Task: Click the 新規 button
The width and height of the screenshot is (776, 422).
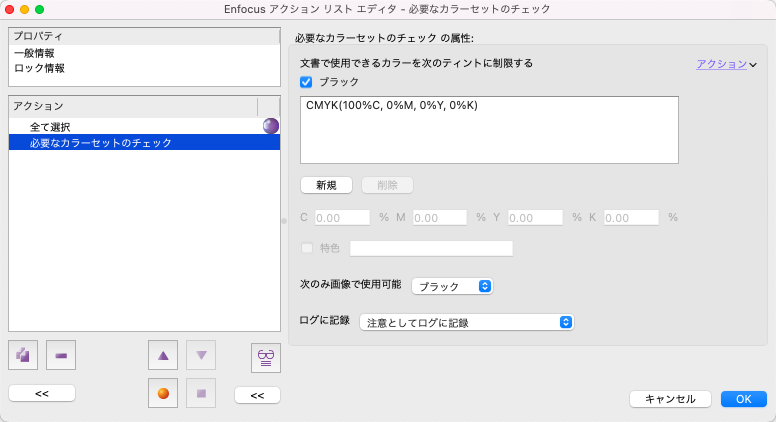Action: pos(326,185)
